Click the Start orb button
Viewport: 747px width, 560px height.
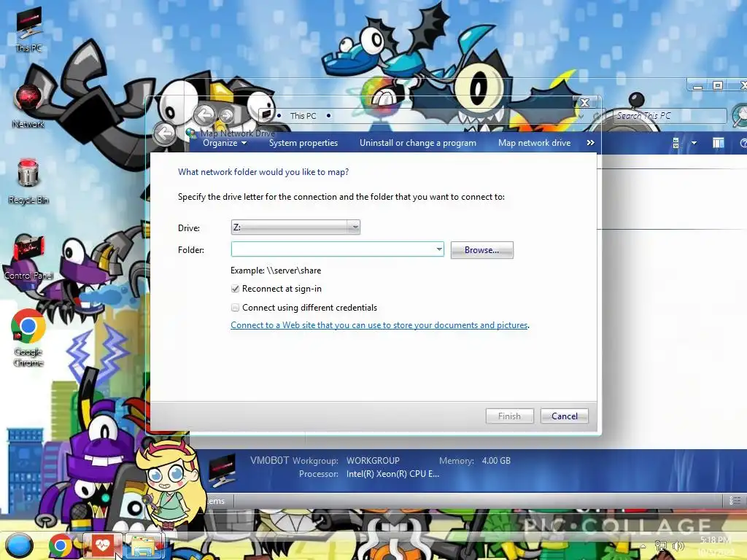coord(19,545)
